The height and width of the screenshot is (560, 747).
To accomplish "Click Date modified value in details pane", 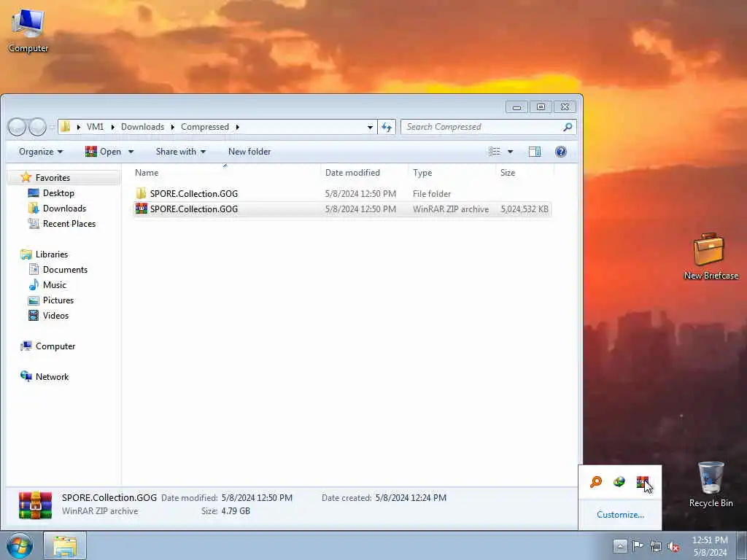I will 257,497.
